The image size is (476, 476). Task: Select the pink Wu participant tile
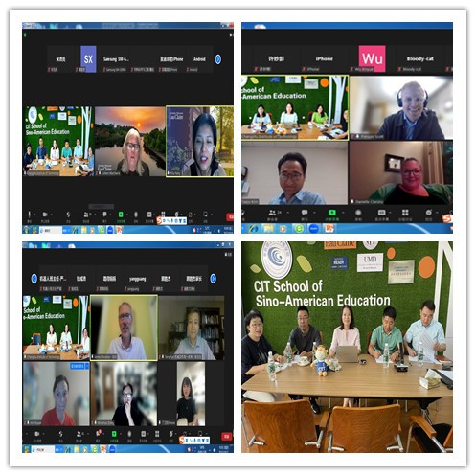[x=372, y=58]
